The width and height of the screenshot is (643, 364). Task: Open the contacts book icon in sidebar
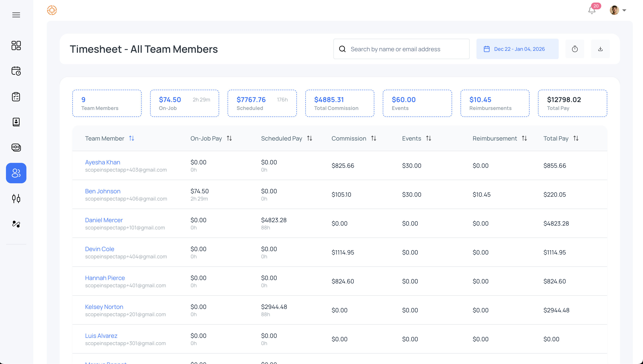point(16,122)
